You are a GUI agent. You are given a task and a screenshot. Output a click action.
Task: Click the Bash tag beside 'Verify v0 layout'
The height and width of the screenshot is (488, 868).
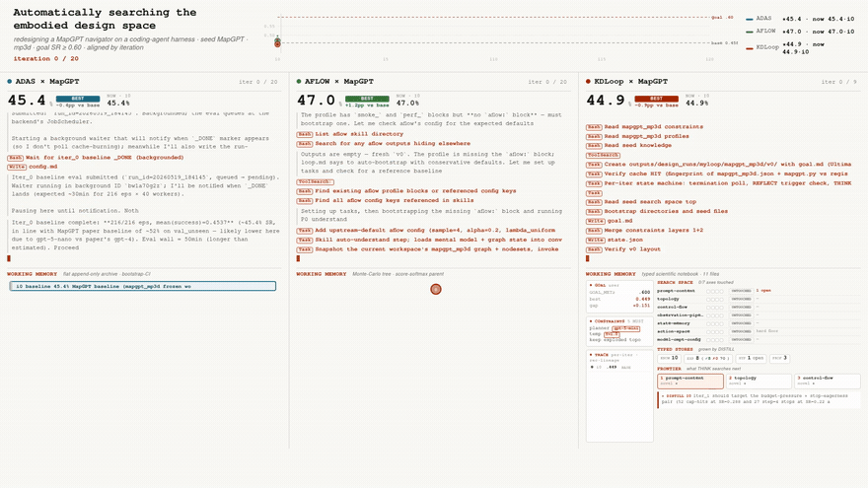[594, 249]
